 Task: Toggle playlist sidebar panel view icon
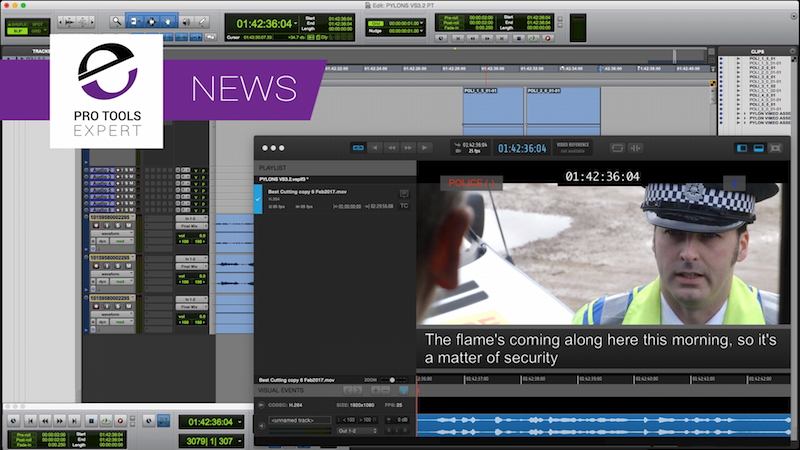pyautogui.click(x=742, y=148)
